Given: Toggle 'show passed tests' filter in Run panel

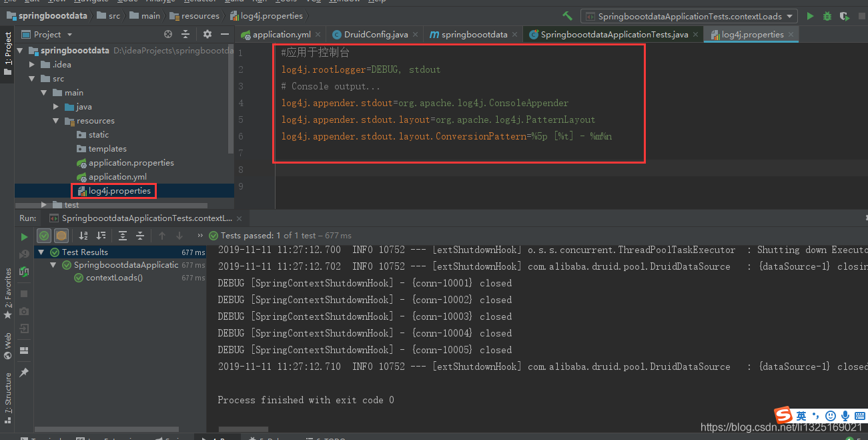Looking at the screenshot, I should click(x=44, y=235).
